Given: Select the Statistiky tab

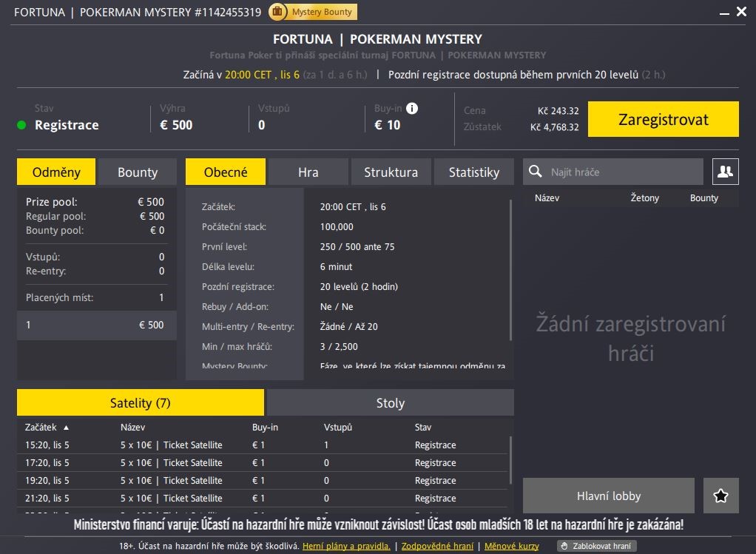Looking at the screenshot, I should 473,172.
